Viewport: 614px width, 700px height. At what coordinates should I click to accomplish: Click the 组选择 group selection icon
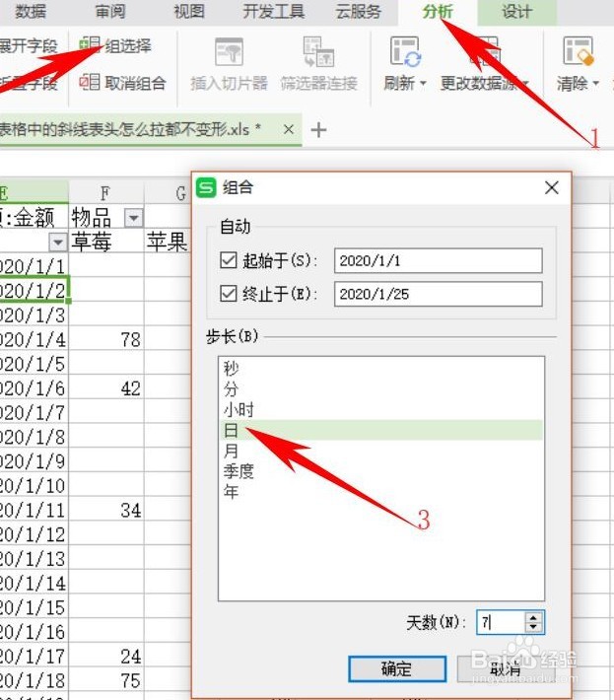click(90, 45)
